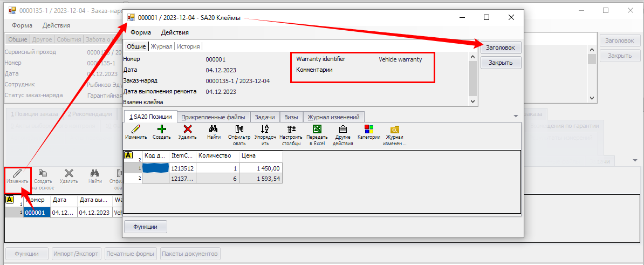644x265 pixels.
Task: Open the Действия menu in claim window
Action: pos(175,32)
